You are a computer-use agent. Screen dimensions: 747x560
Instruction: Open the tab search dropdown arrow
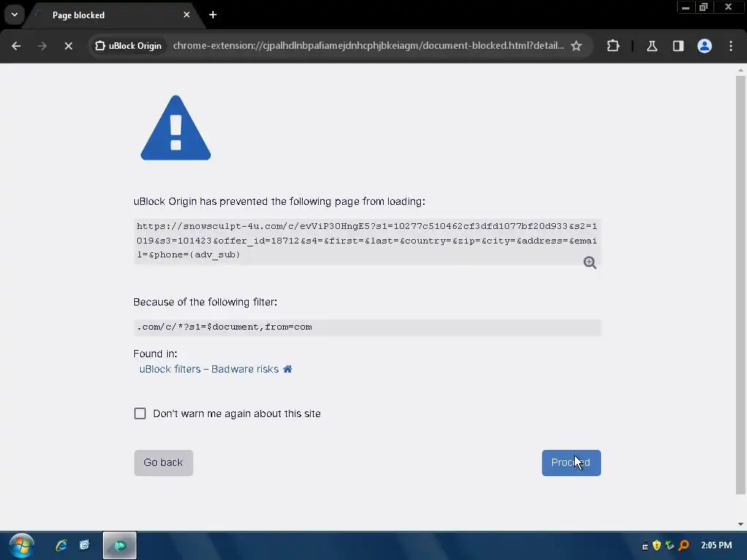pyautogui.click(x=15, y=15)
